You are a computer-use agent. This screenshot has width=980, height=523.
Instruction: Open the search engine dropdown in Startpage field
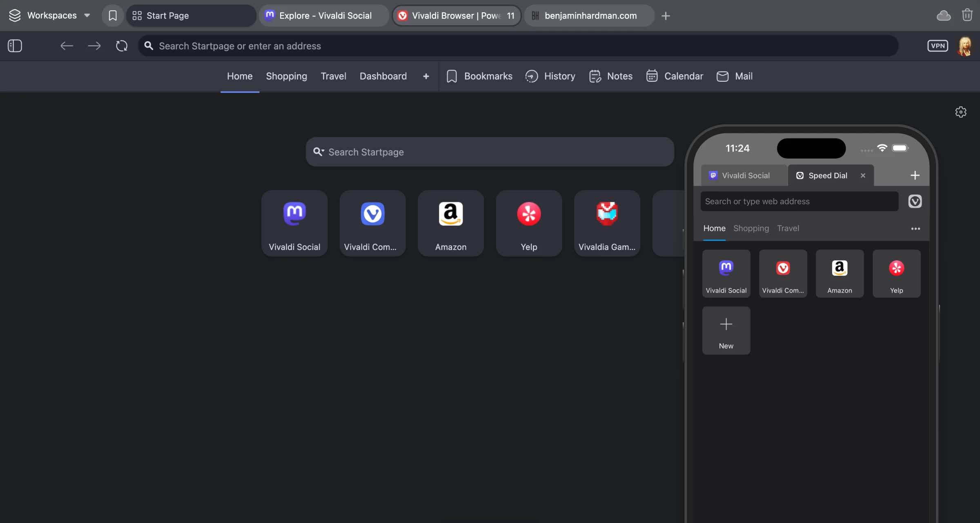tap(318, 152)
